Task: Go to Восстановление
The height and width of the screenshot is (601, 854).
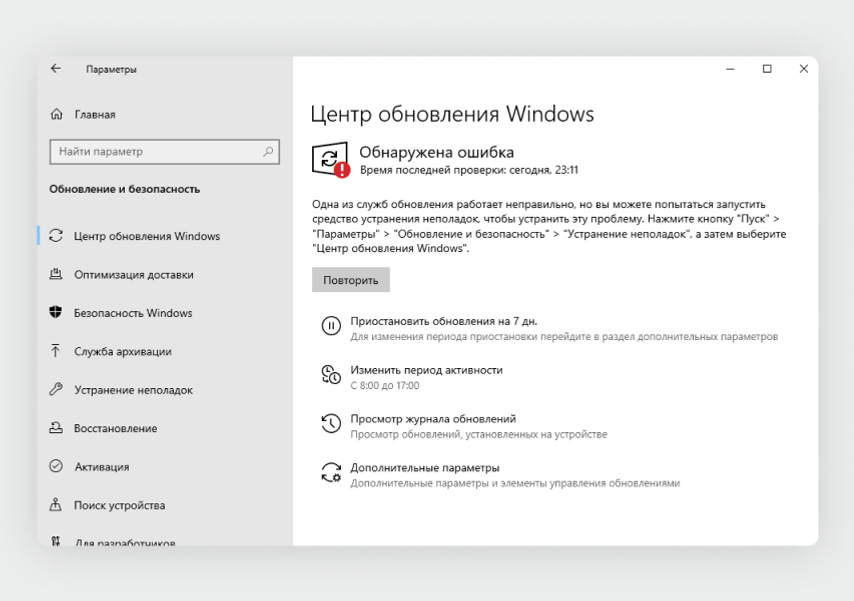Action: pyautogui.click(x=115, y=428)
